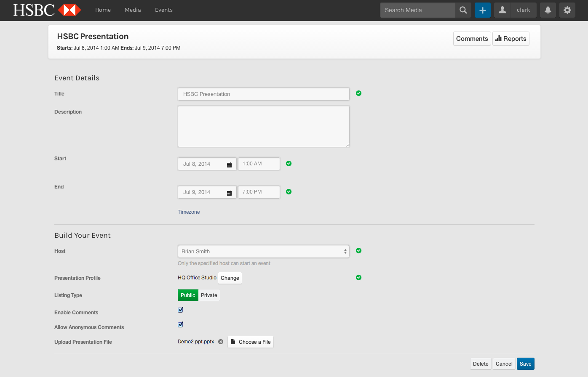Image resolution: width=588 pixels, height=377 pixels.
Task: Open the Comments button
Action: click(x=472, y=39)
